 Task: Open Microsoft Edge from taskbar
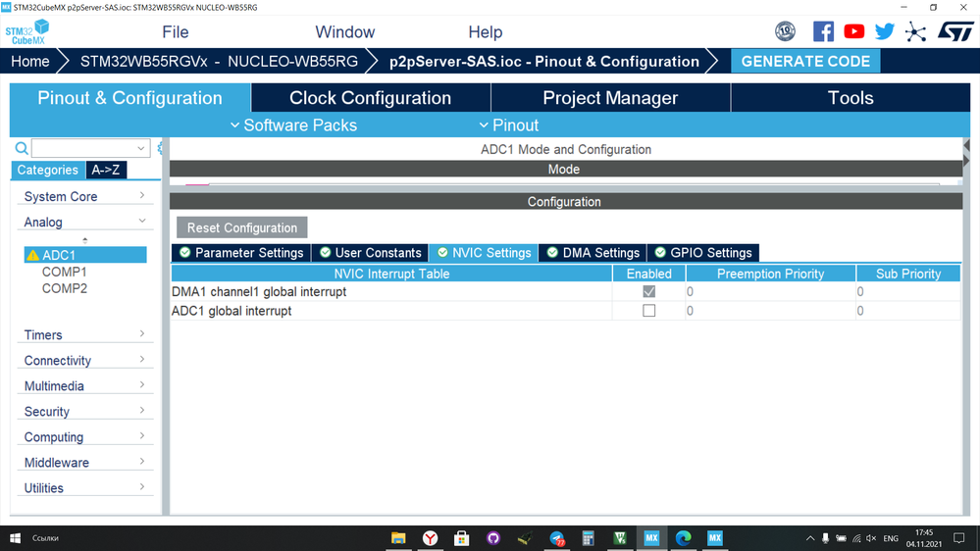[683, 538]
